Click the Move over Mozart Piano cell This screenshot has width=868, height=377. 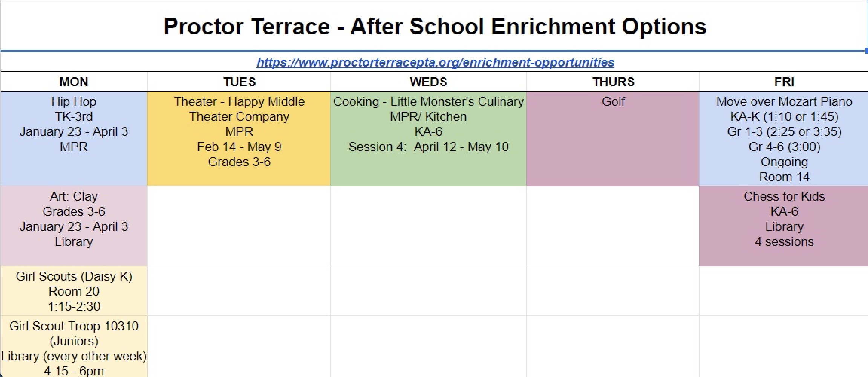(784, 139)
